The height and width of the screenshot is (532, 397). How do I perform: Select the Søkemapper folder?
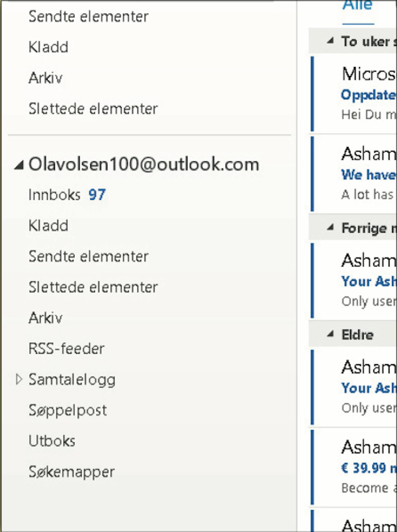click(72, 472)
